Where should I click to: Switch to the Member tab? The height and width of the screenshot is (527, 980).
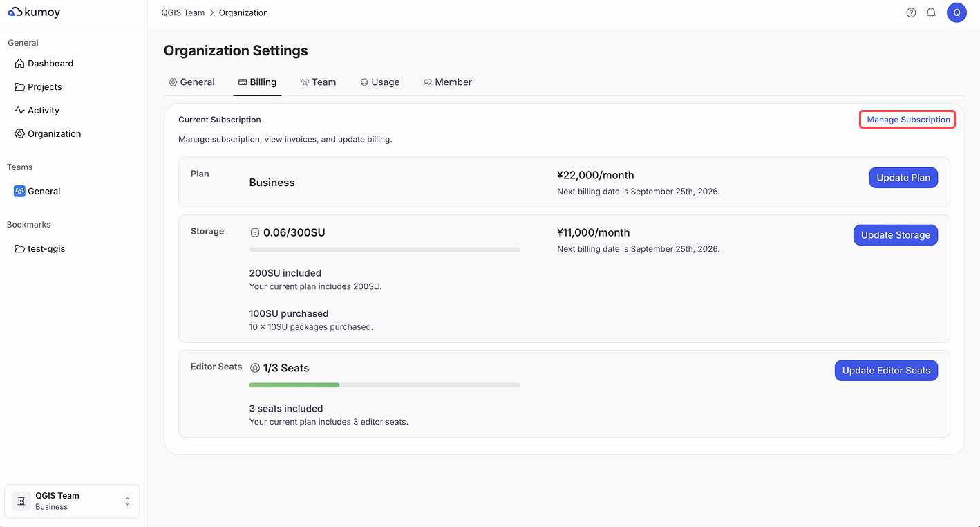click(447, 82)
